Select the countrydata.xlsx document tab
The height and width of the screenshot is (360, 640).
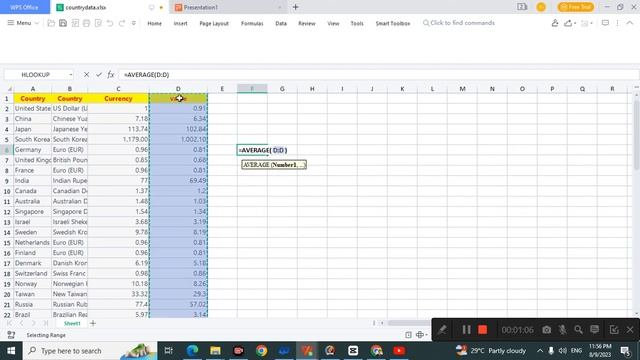(x=109, y=7)
